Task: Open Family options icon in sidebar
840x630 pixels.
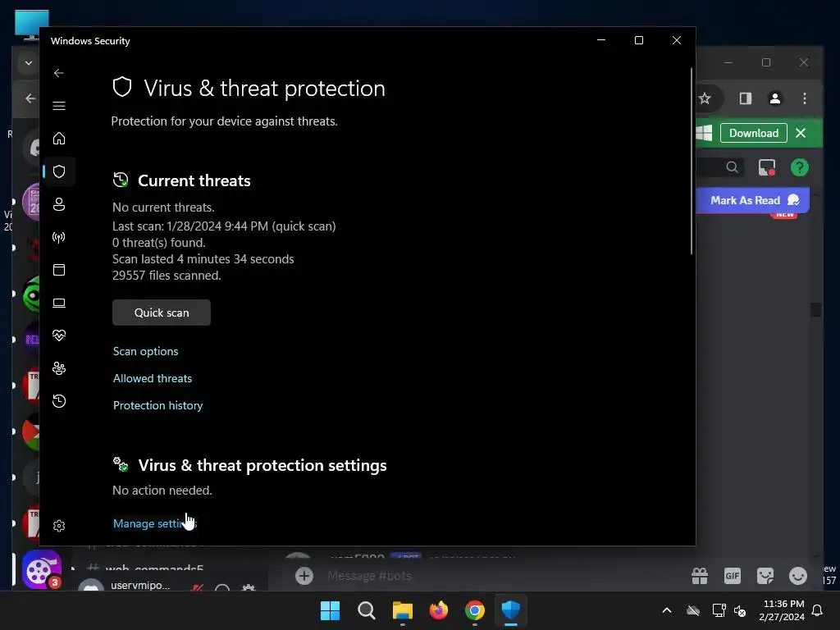Action: pos(59,368)
